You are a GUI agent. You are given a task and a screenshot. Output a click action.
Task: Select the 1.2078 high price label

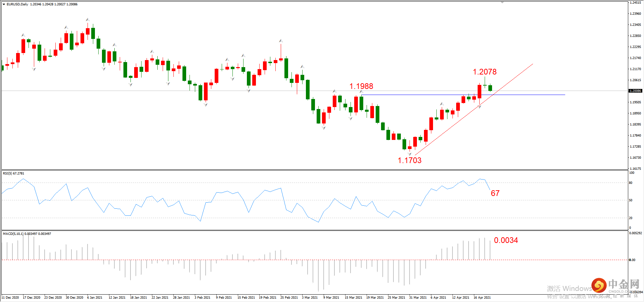click(485, 72)
